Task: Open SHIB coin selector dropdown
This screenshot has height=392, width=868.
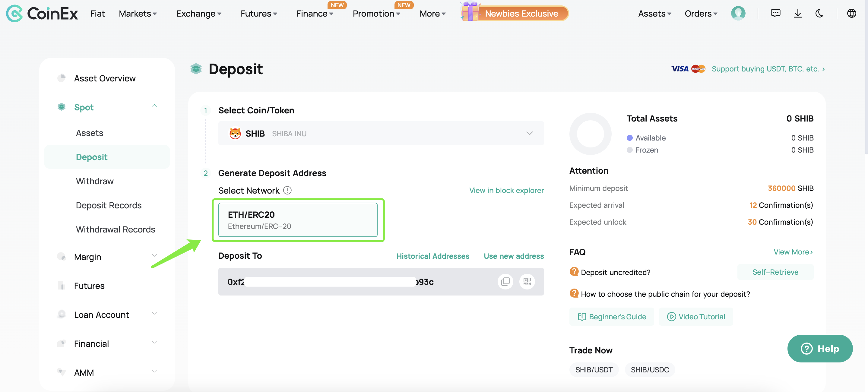Action: coord(381,133)
